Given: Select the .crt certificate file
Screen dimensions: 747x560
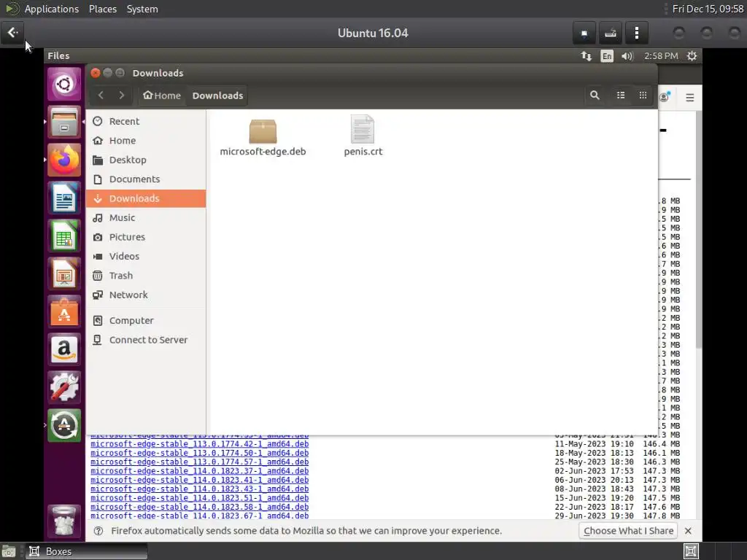Looking at the screenshot, I should click(363, 136).
